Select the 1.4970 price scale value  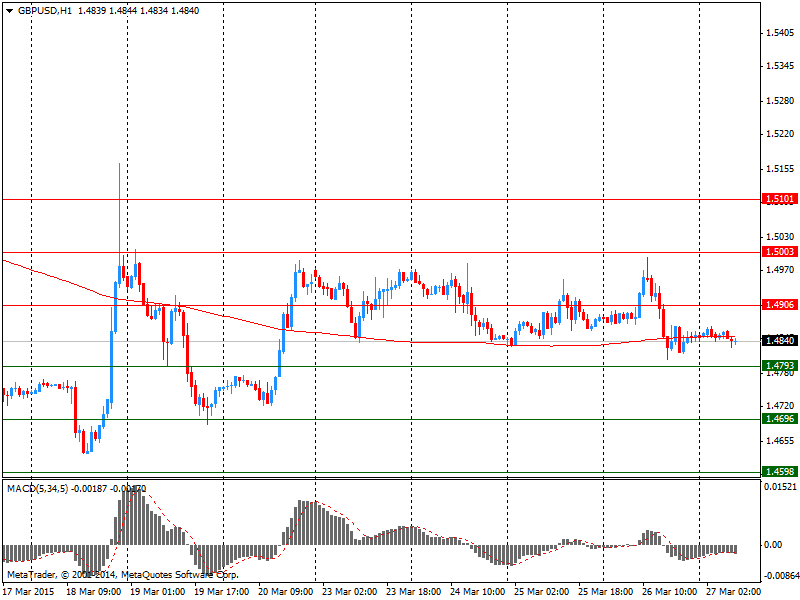780,269
